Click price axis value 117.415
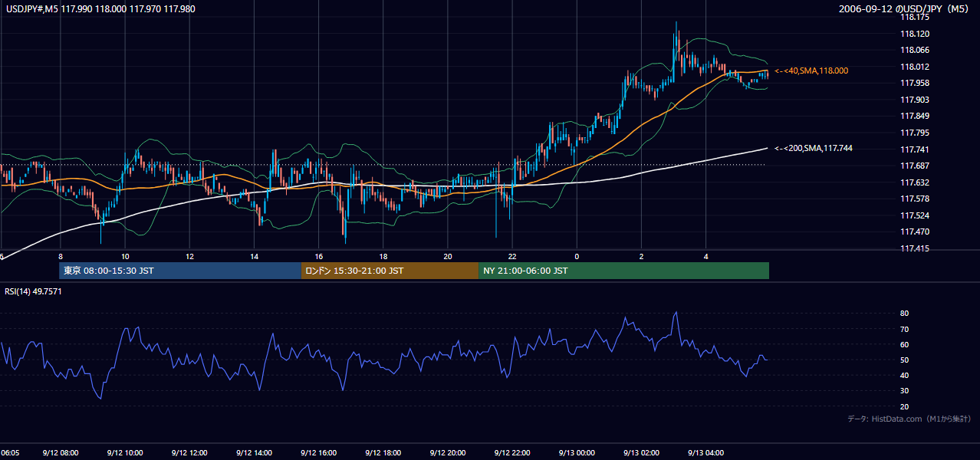Image resolution: width=980 pixels, height=460 pixels. pos(913,248)
